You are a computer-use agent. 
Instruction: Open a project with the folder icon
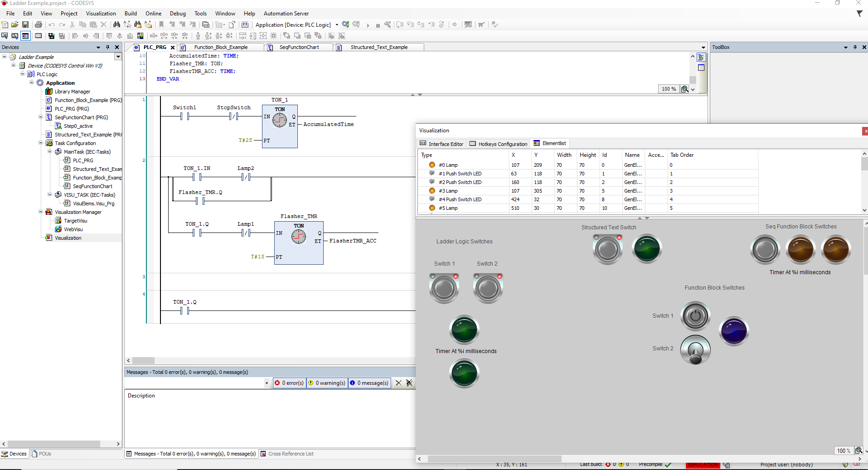(15, 24)
